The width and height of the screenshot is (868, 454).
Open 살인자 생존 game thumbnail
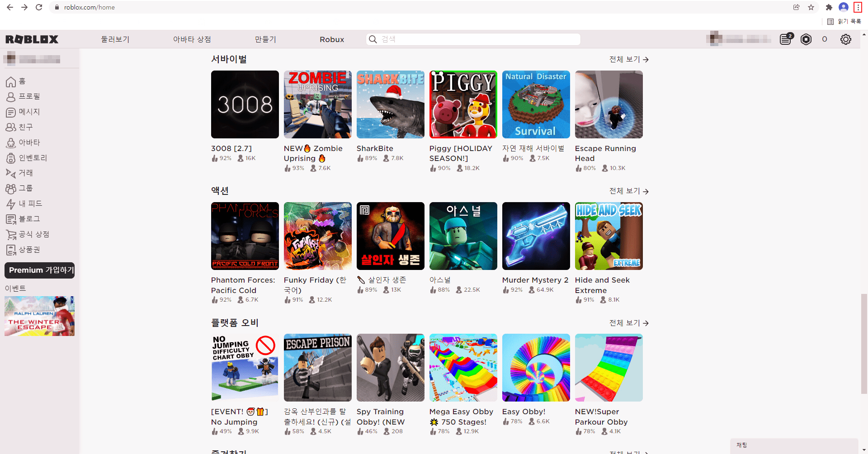pos(391,236)
